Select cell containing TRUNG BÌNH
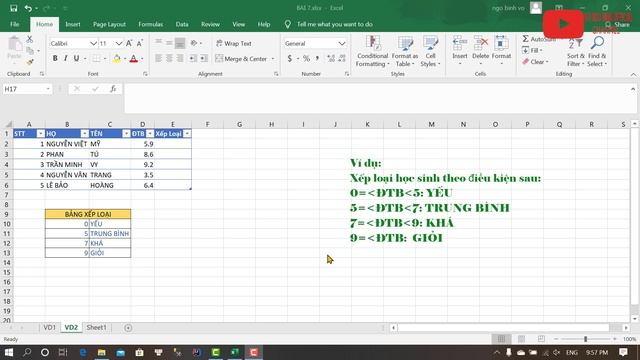This screenshot has width=640, height=360. click(x=109, y=233)
